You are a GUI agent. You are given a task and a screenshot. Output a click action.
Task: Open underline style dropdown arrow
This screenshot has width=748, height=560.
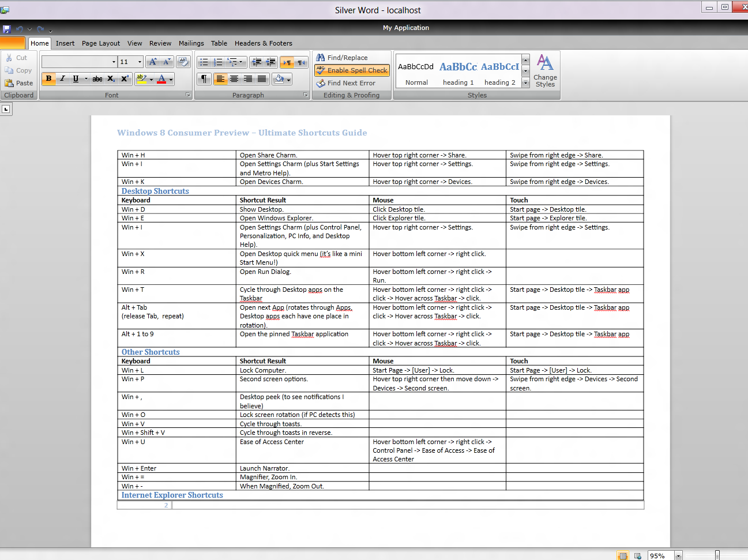click(86, 79)
